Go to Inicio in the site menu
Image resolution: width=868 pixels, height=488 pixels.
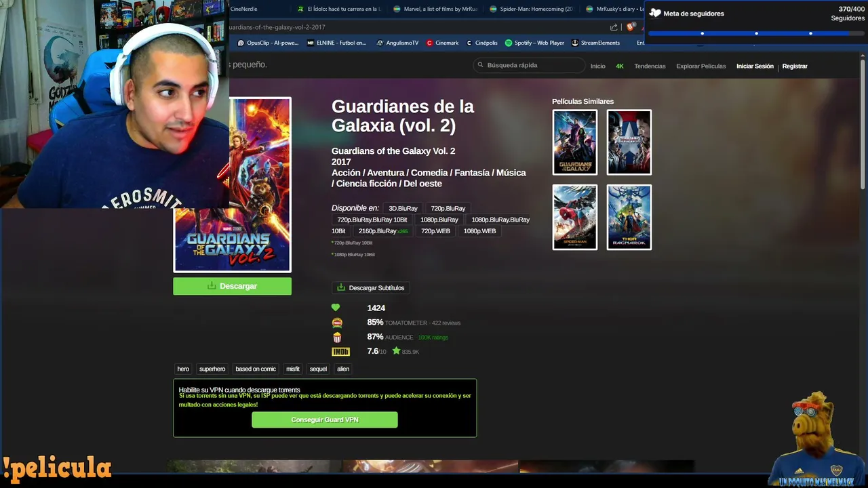click(597, 66)
